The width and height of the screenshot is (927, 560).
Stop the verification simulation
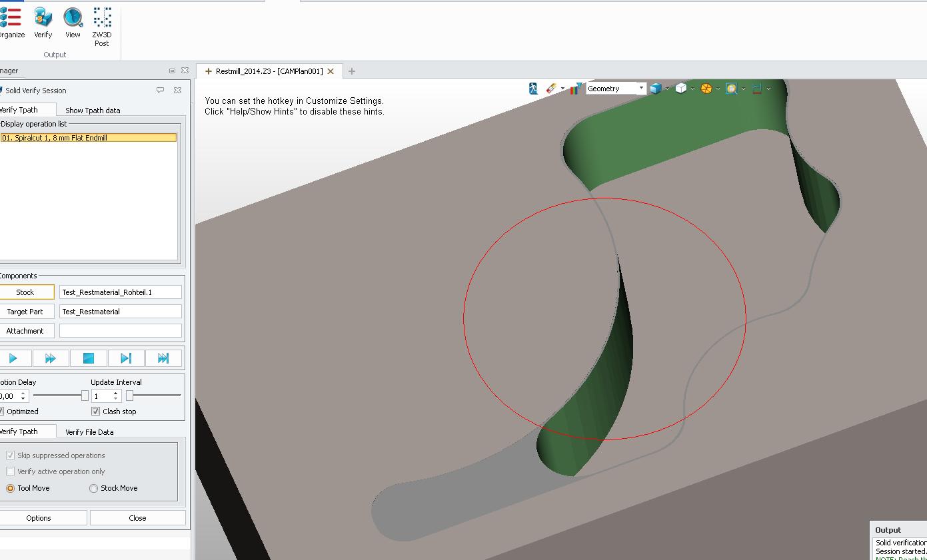[x=89, y=358]
